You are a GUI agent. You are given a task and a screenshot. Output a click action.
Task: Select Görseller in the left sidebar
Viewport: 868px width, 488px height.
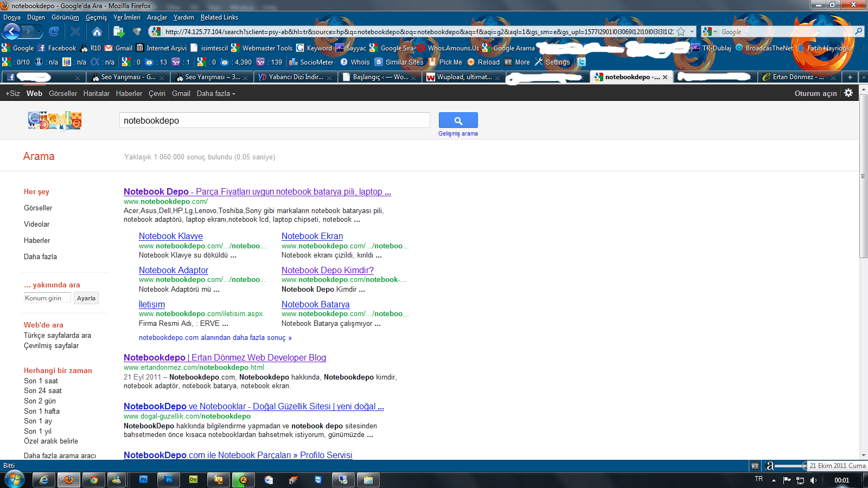pos(38,208)
